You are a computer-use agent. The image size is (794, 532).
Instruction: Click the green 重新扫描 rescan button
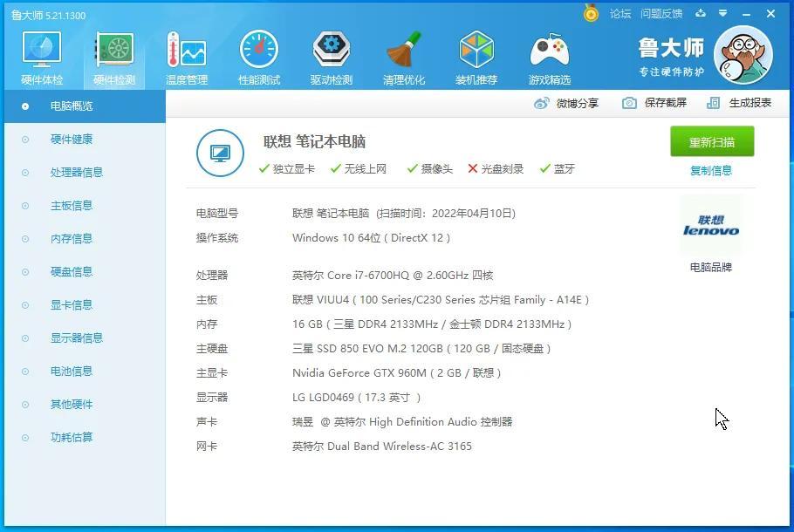[x=712, y=142]
